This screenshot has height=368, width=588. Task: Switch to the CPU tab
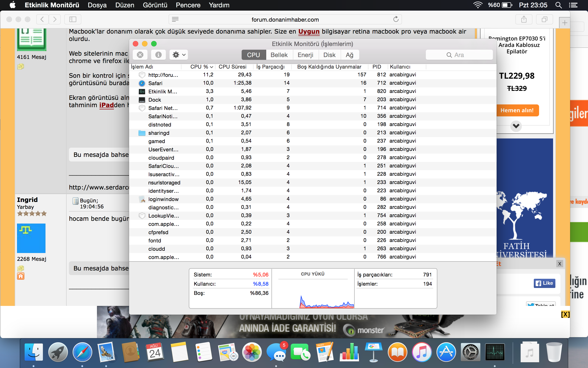coord(253,55)
